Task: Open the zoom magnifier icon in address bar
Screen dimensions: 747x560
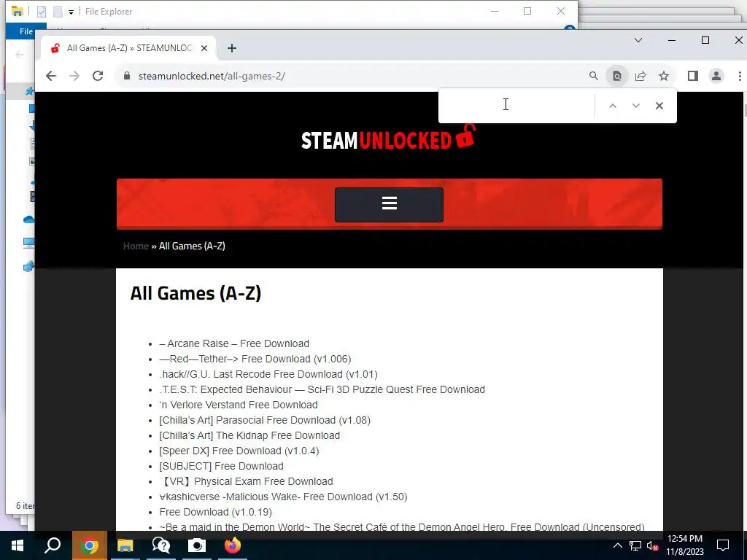Action: pos(593,76)
